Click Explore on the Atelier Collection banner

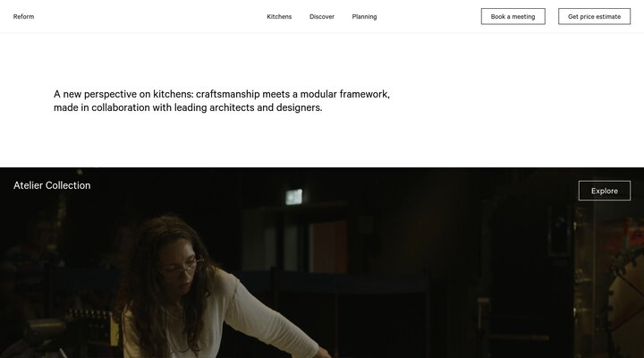605,191
